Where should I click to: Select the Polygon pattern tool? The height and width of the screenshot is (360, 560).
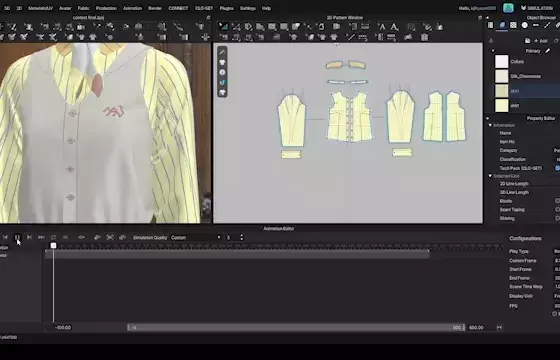(x=260, y=26)
